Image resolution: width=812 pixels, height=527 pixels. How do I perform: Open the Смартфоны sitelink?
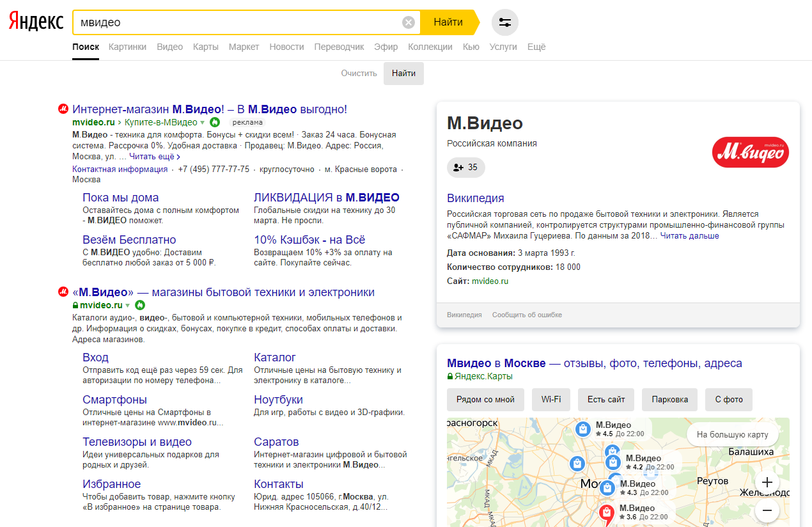coord(115,400)
